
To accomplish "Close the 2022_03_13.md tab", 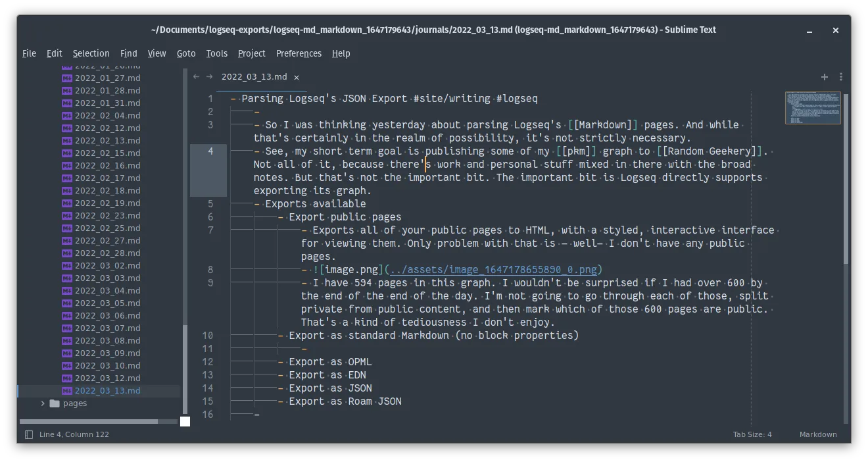I will (x=297, y=77).
